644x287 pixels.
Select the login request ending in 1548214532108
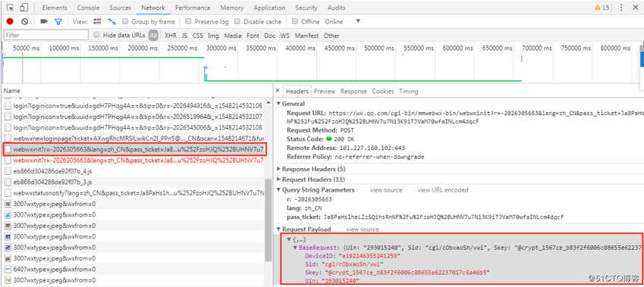click(x=133, y=127)
